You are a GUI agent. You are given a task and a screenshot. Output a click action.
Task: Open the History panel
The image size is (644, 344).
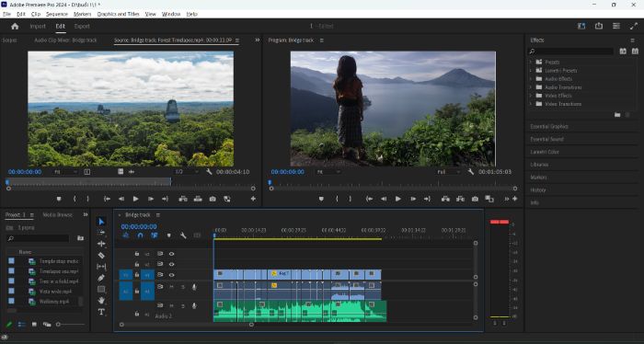538,190
